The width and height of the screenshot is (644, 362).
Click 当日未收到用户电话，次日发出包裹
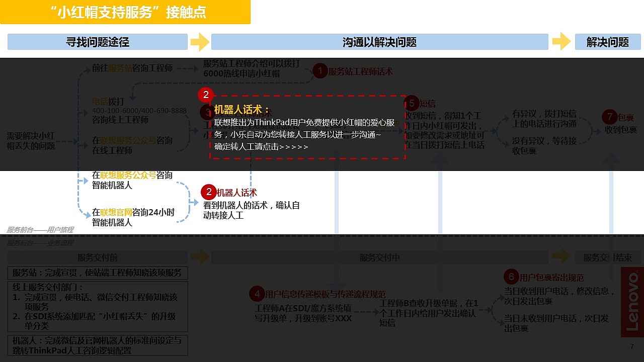coord(556,323)
